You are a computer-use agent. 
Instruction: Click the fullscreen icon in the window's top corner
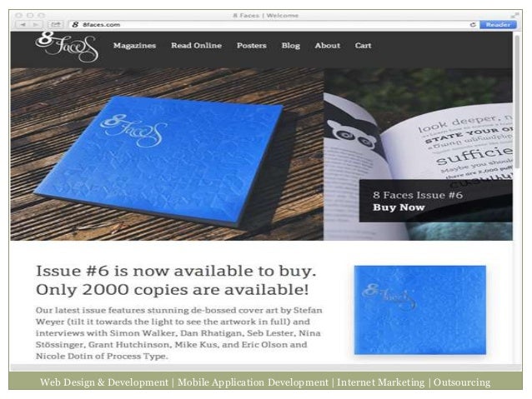tap(514, 15)
